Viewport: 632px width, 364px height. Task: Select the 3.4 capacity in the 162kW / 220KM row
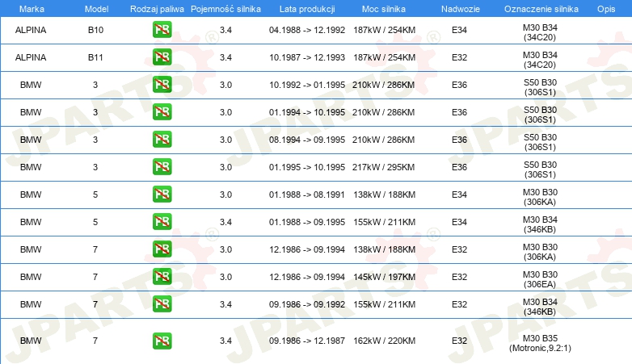(x=225, y=341)
